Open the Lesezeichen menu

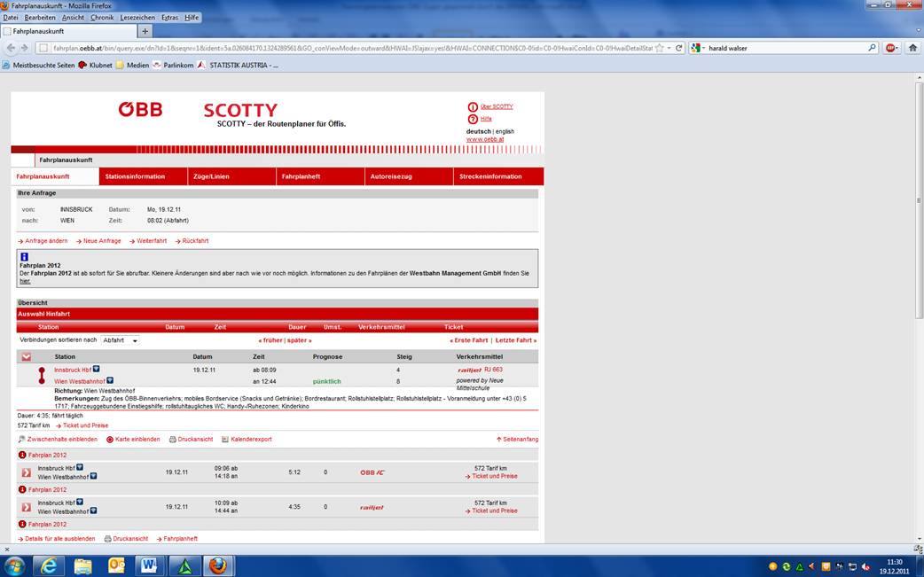pos(137,18)
